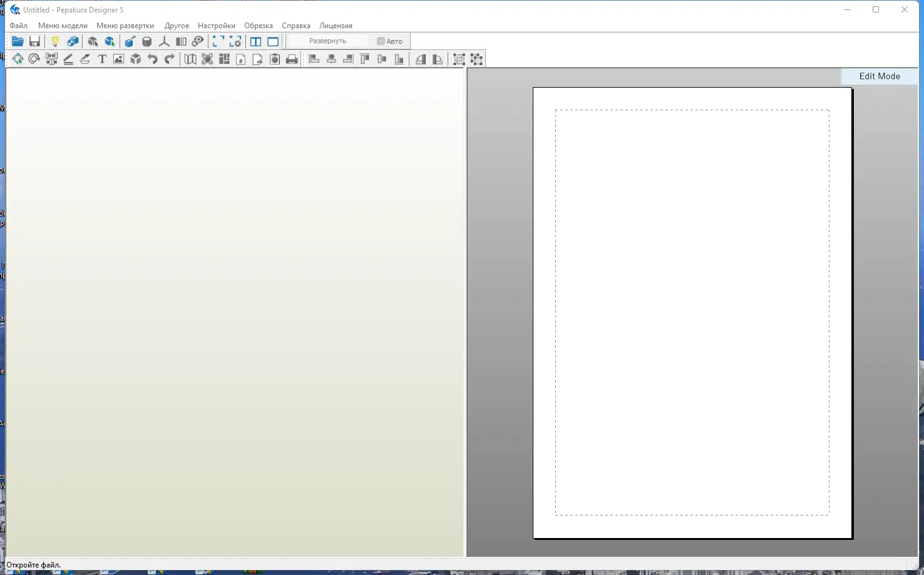
Task: Select the gray cube with cursor tool
Action: (x=93, y=41)
